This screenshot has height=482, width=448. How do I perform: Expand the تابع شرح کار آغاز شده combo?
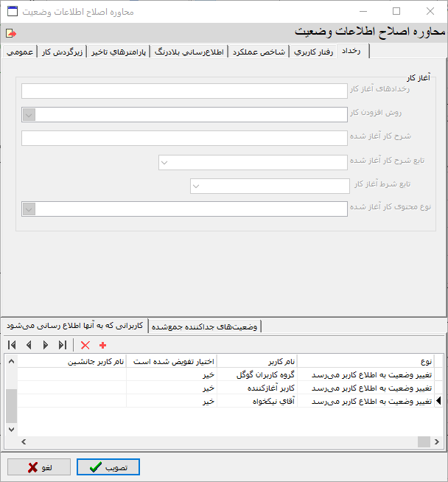(165, 162)
